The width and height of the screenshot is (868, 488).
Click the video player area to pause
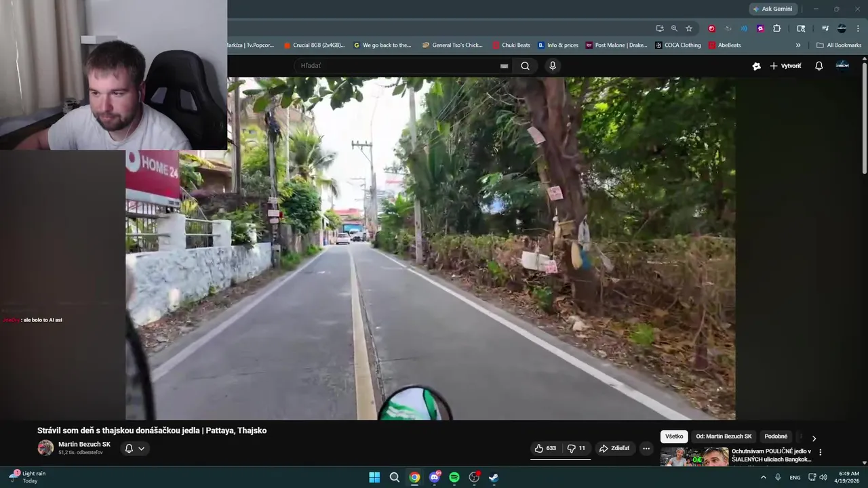tap(431, 248)
